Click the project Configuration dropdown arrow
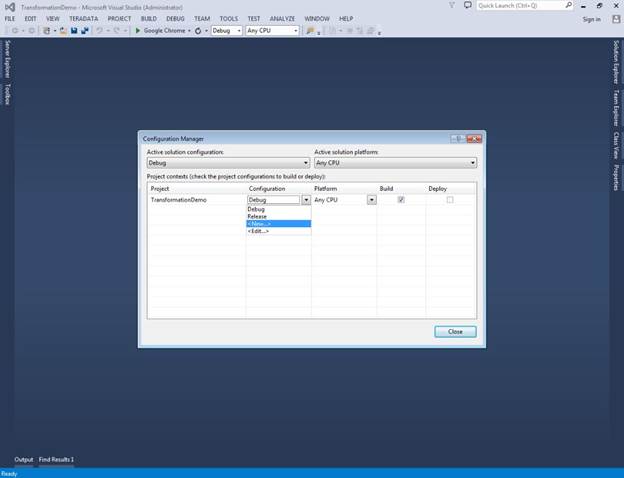This screenshot has width=624, height=478. 306,200
